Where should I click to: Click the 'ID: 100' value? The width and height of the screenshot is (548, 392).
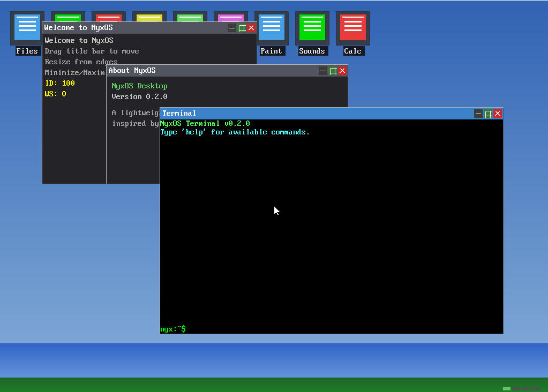(x=60, y=83)
